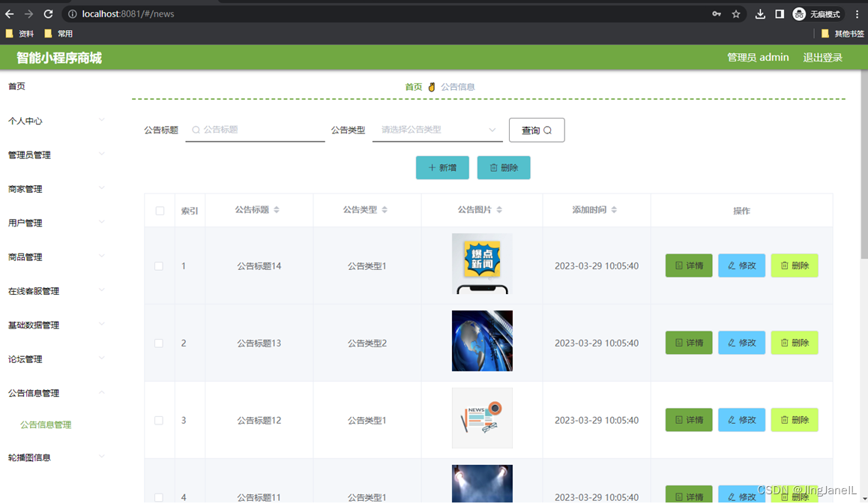Check the row 1 公告标题14 checkbox
Image resolution: width=868 pixels, height=504 pixels.
tap(159, 266)
